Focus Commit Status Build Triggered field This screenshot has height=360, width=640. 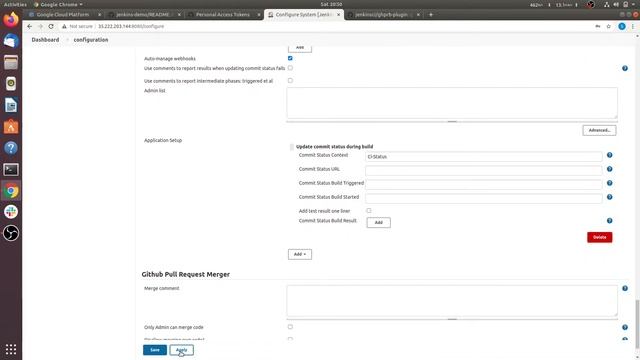(483, 184)
